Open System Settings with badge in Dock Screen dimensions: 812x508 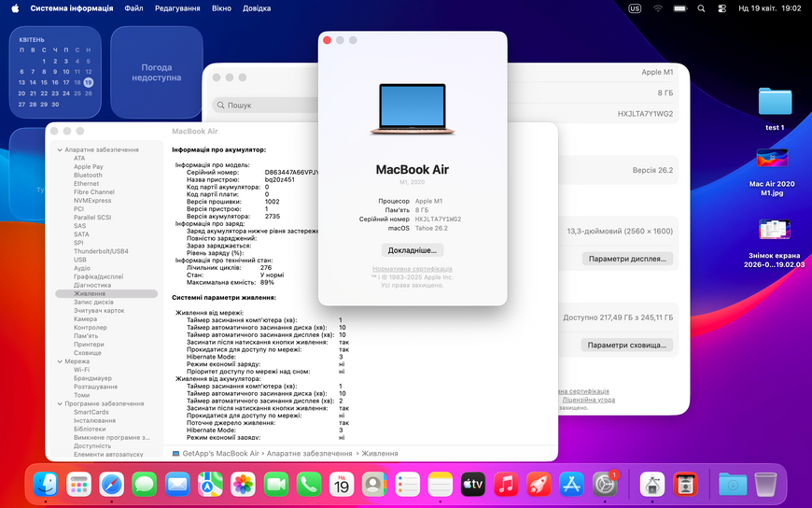(x=605, y=486)
